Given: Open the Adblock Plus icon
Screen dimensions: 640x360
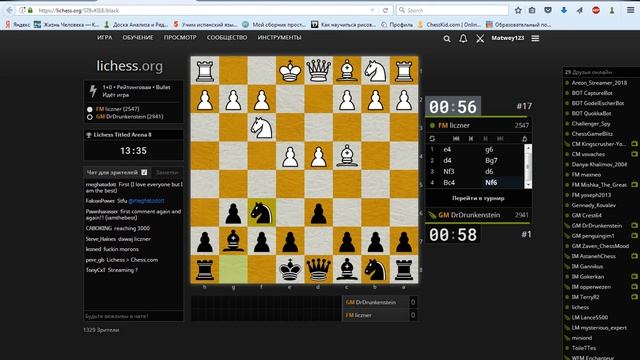Looking at the screenshot, I should 596,10.
